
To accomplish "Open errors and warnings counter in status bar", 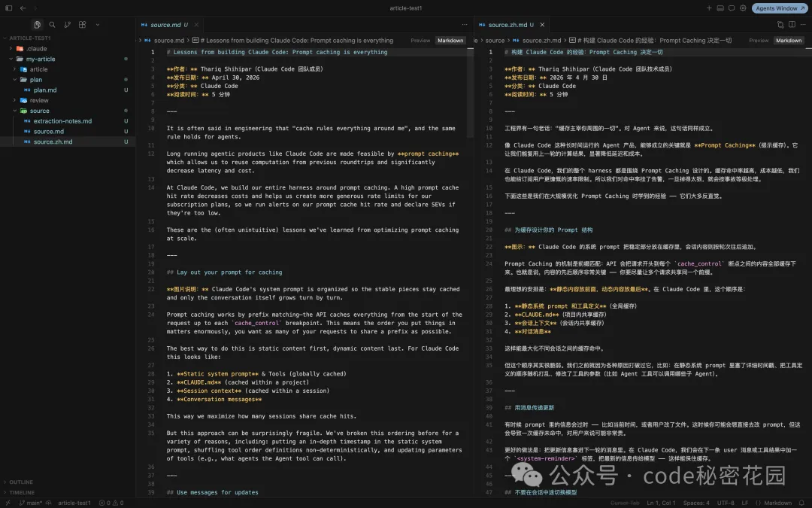I will point(111,503).
